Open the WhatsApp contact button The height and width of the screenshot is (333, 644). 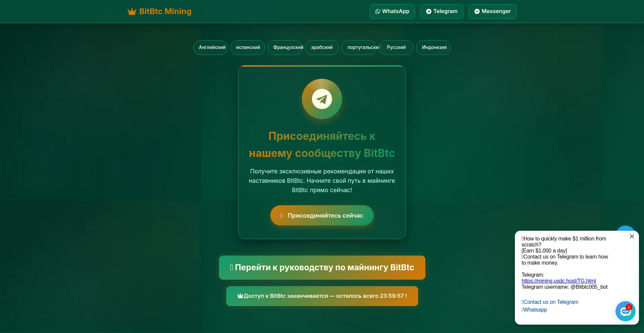[x=392, y=11]
